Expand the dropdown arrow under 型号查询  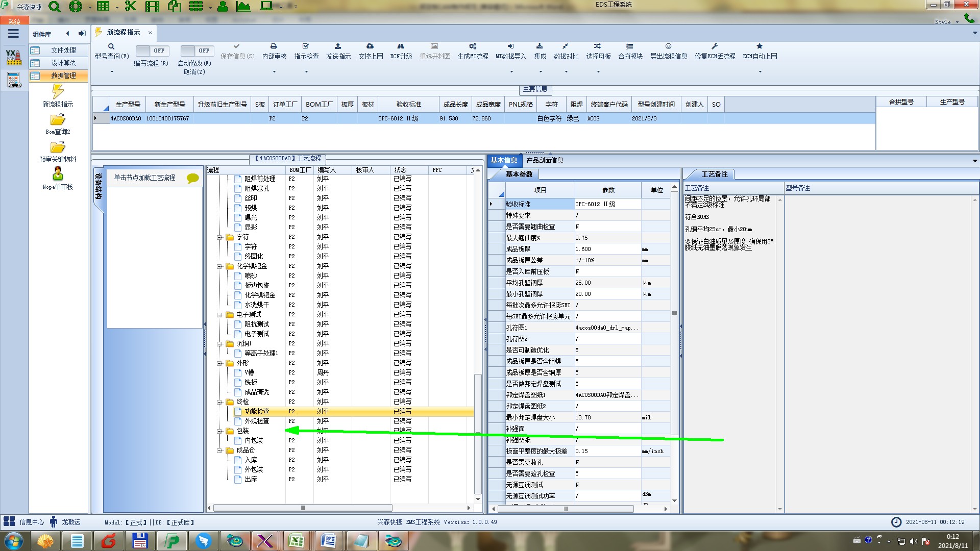click(x=112, y=72)
